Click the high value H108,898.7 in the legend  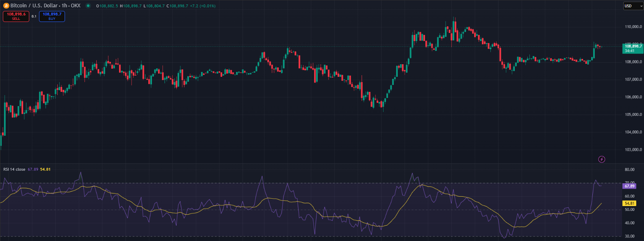click(131, 6)
